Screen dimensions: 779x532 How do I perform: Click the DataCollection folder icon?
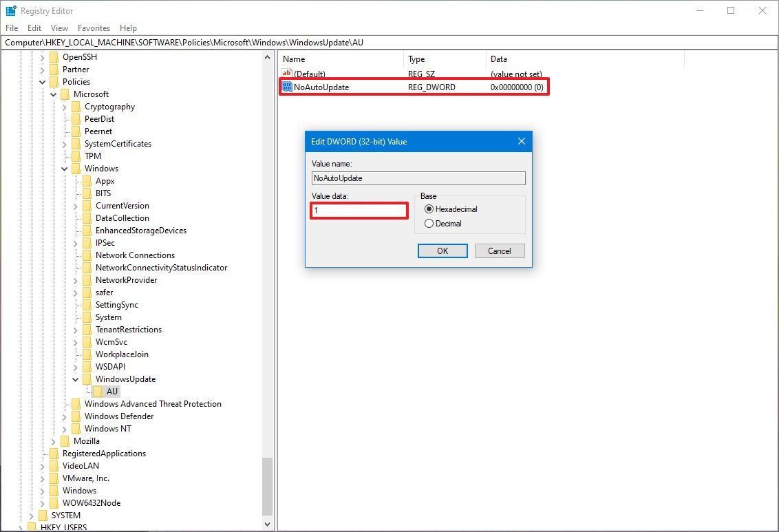(87, 218)
